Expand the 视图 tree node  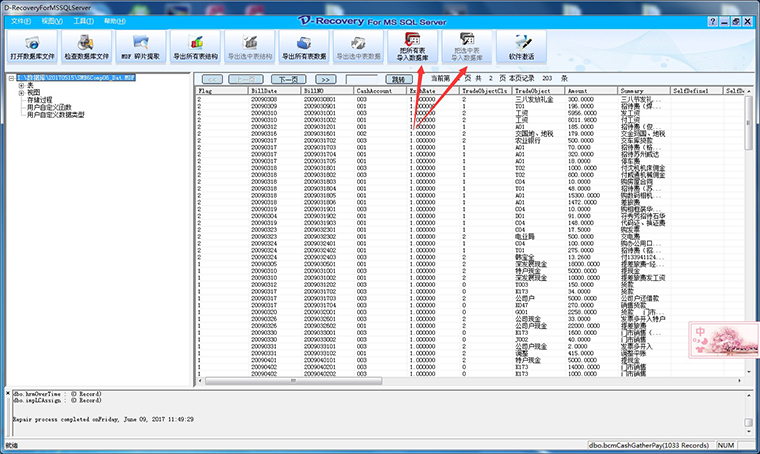21,93
